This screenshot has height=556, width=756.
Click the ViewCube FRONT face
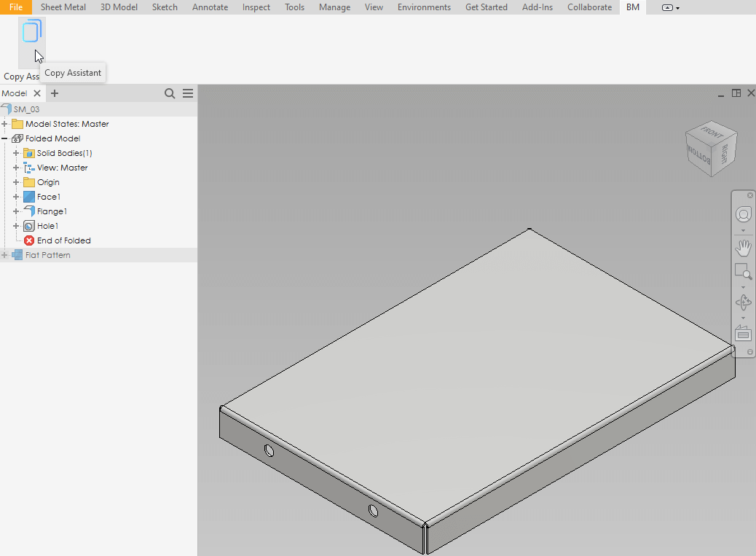coord(712,132)
